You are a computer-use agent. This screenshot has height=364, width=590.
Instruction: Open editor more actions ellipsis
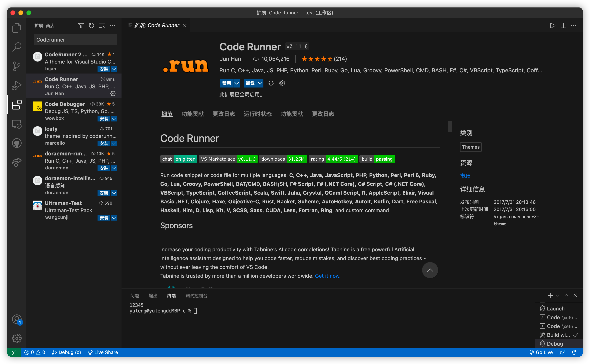[574, 26]
